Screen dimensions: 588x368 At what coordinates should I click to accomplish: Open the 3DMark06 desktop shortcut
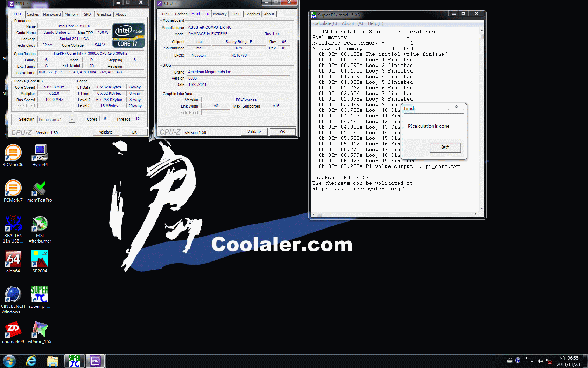tap(13, 155)
